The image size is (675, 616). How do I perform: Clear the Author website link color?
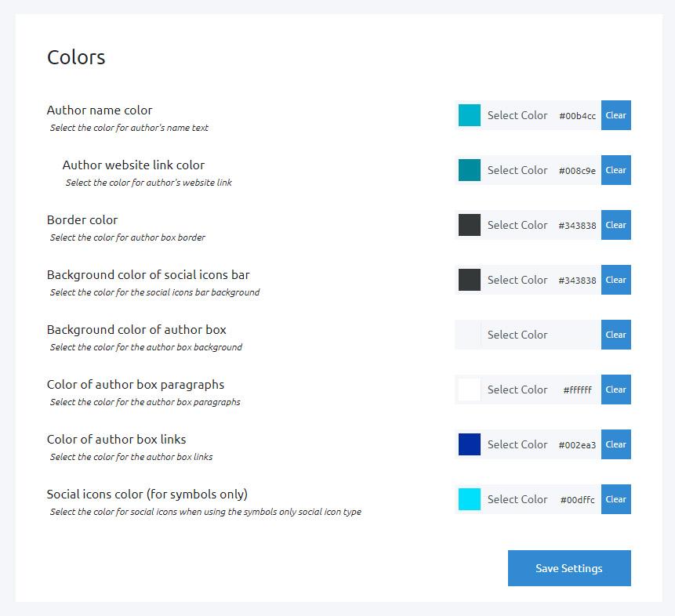(x=615, y=170)
